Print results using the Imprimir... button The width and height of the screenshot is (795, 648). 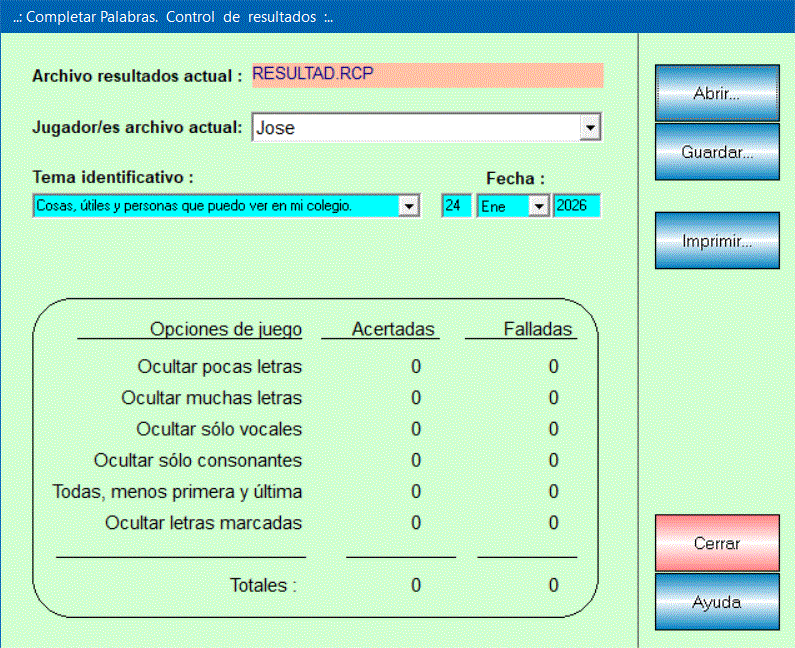tap(716, 241)
